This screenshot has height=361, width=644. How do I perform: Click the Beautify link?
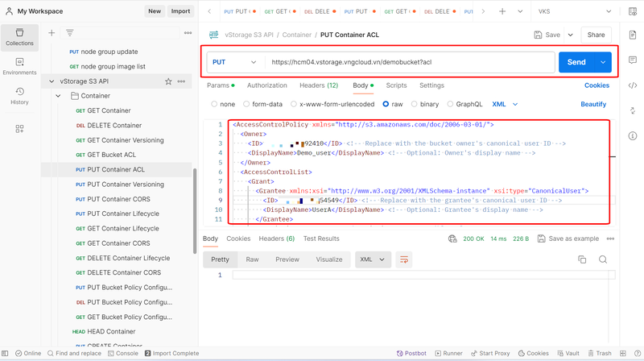click(593, 104)
